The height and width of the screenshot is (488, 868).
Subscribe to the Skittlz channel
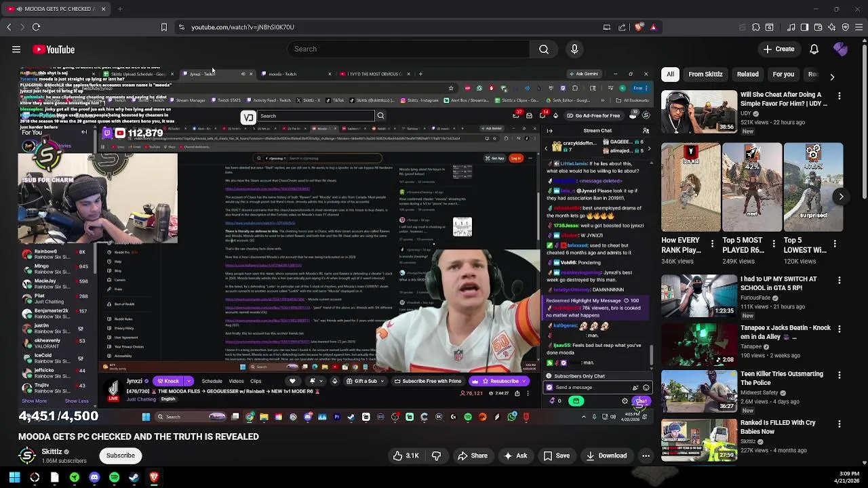pyautogui.click(x=120, y=455)
